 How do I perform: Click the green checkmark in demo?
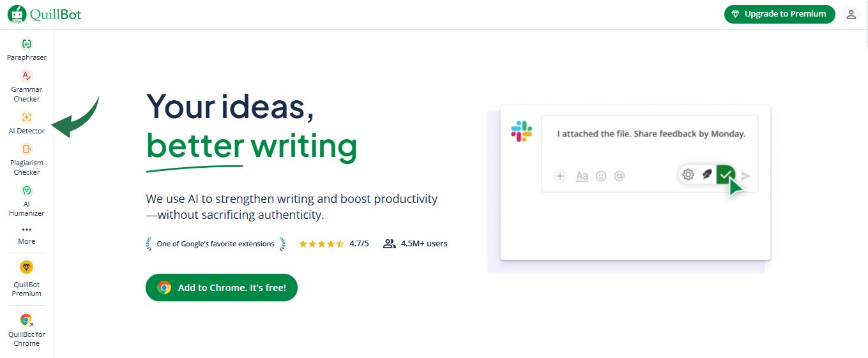pos(726,174)
